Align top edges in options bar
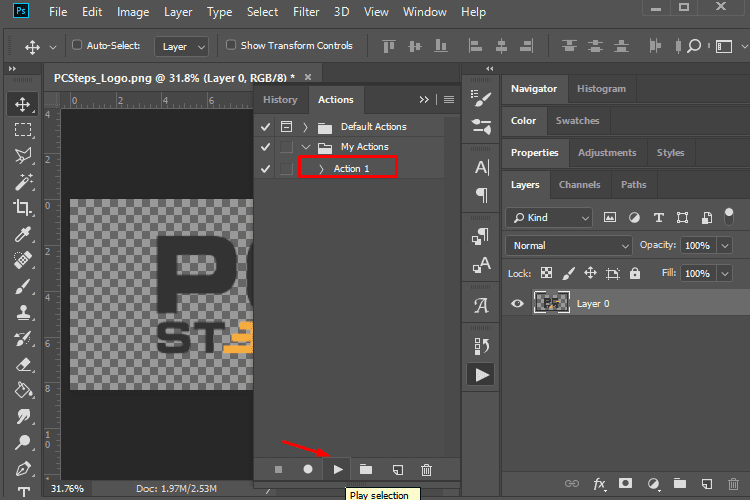 point(388,46)
